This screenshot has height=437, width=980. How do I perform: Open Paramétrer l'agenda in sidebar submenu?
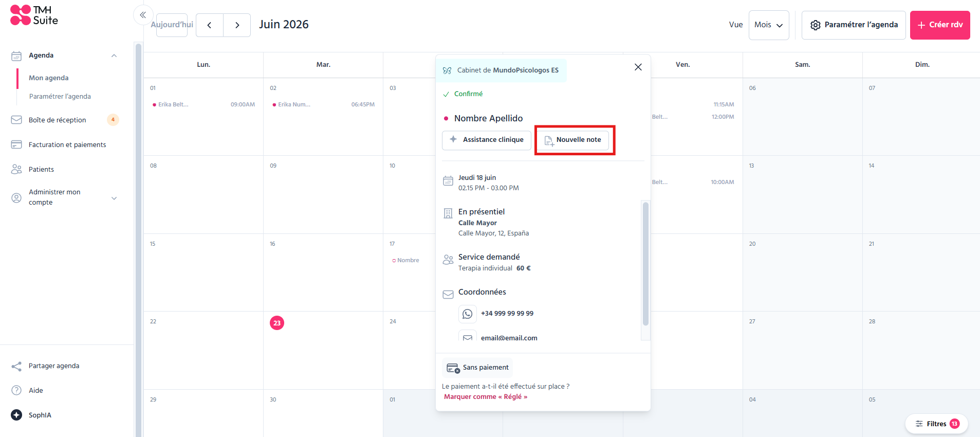click(60, 97)
